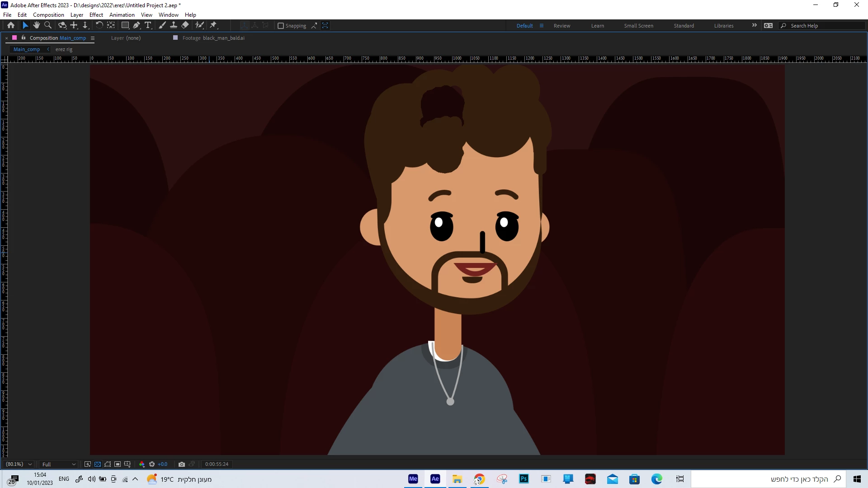Click the Take Snapshot camera icon

pyautogui.click(x=182, y=464)
